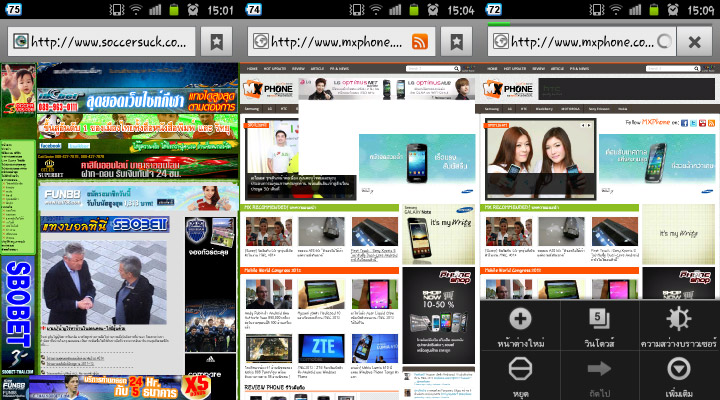Click the SBOBET horizontal banner above the managers photo

[x=105, y=225]
